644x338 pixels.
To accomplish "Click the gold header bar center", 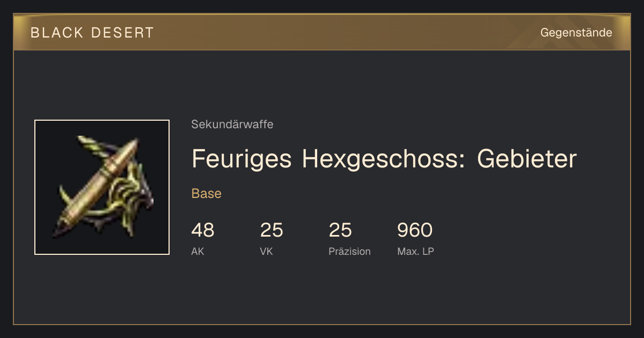I will [x=322, y=32].
